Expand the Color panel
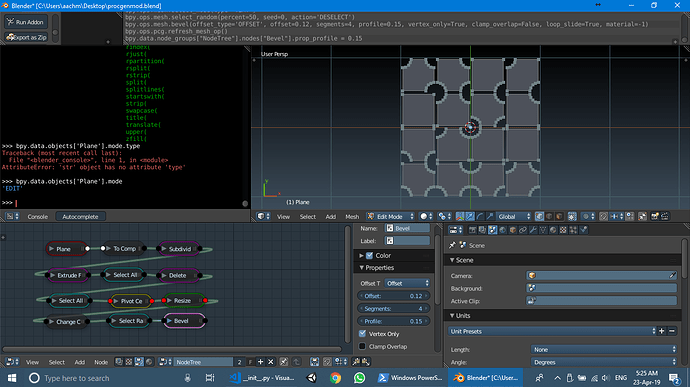The width and height of the screenshot is (690, 387). point(362,255)
